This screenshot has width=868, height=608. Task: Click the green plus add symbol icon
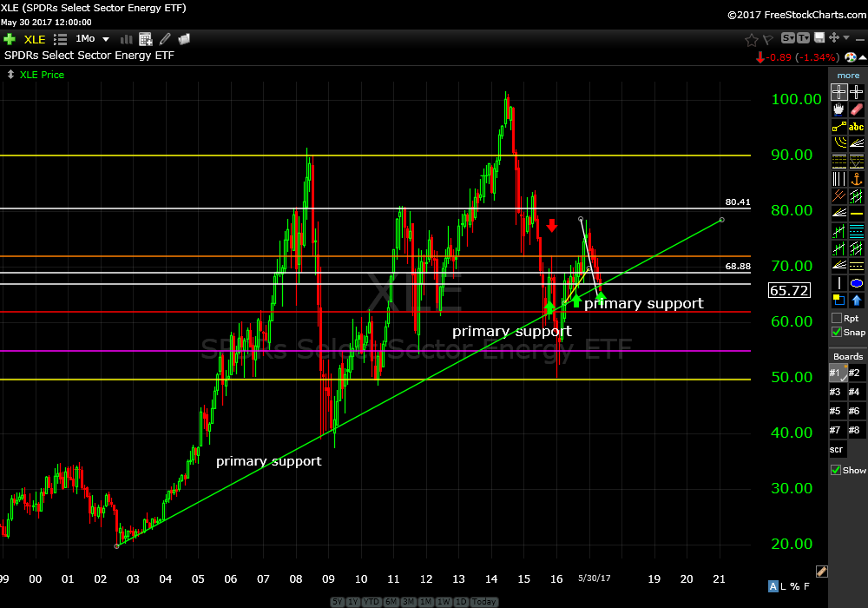10,39
